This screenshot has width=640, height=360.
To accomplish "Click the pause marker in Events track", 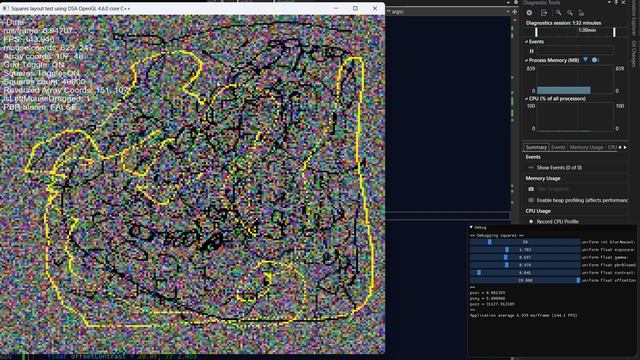I will tap(531, 51).
